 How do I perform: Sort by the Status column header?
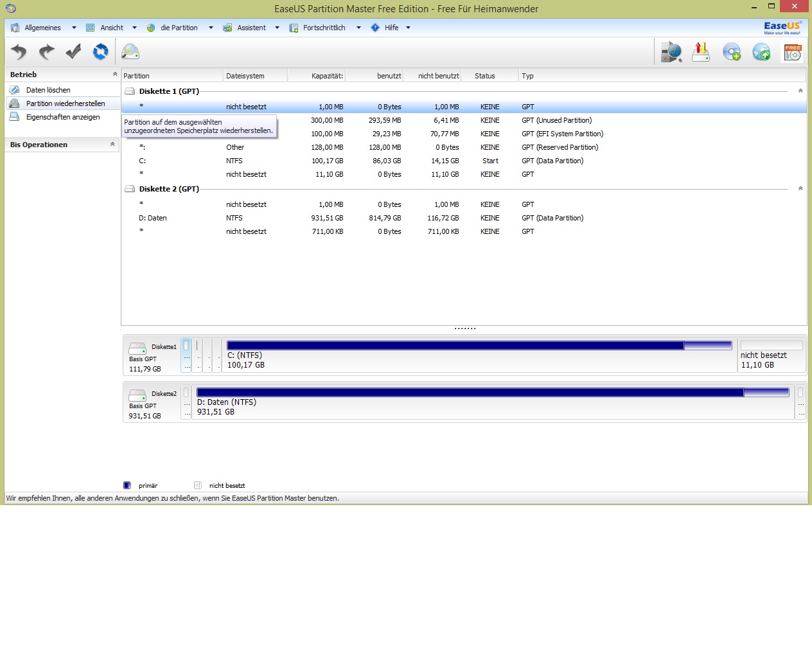click(x=490, y=76)
